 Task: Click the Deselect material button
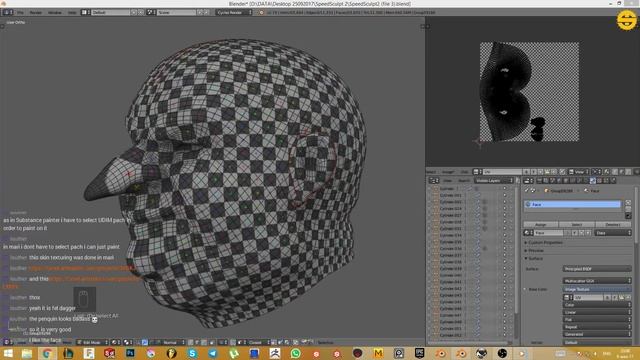(x=613, y=224)
